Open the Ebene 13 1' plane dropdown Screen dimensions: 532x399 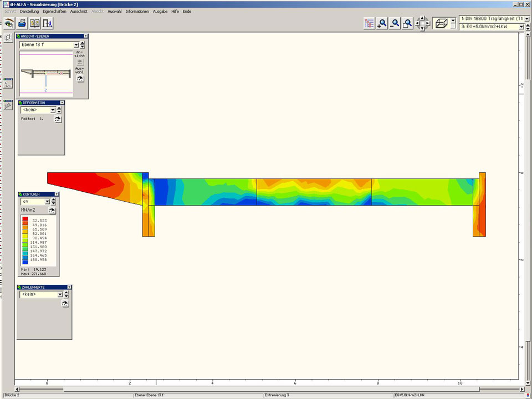click(x=76, y=45)
